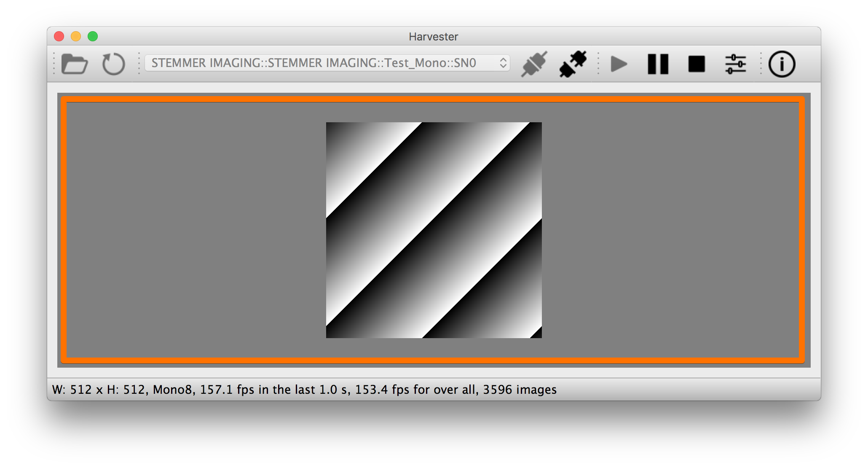Open device attributes sliders icon
The height and width of the screenshot is (468, 868).
pos(736,64)
